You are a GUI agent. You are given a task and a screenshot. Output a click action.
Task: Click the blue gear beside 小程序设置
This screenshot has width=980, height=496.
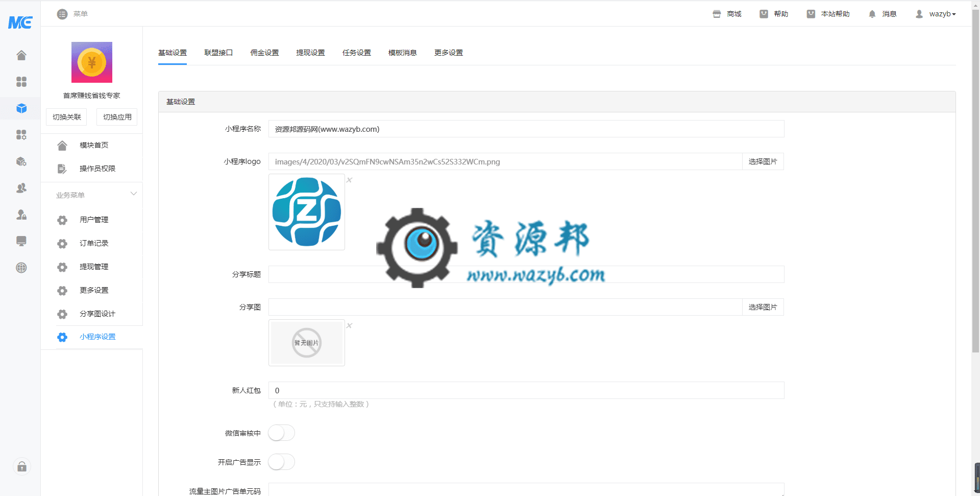coord(62,337)
